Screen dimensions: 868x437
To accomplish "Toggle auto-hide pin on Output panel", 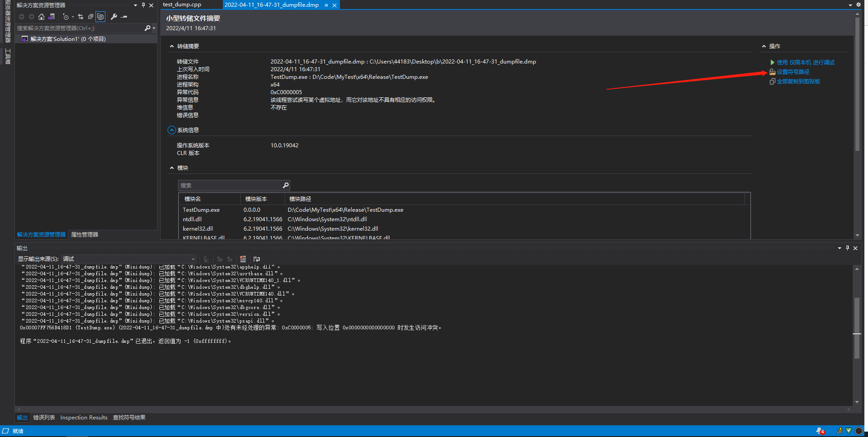I will pos(847,248).
